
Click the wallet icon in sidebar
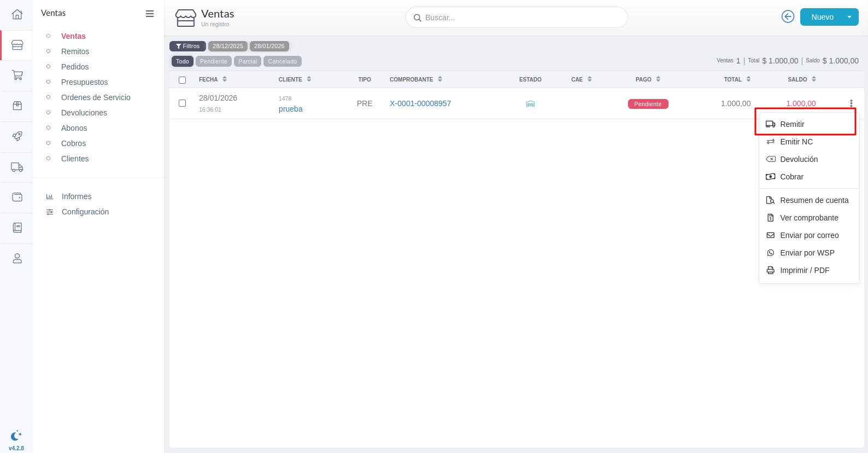point(17,197)
